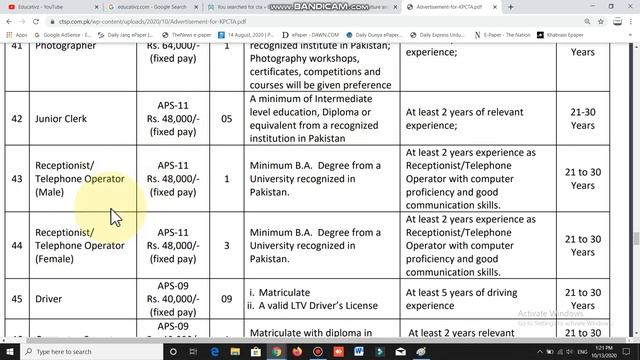Open ePaper DAWN.COM bookmark
This screenshot has width=640, height=360.
311,35
